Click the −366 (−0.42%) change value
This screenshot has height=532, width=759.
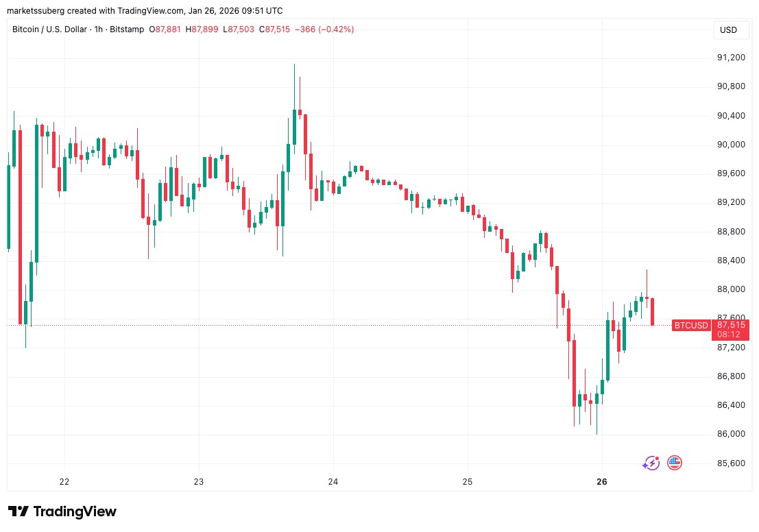(324, 29)
